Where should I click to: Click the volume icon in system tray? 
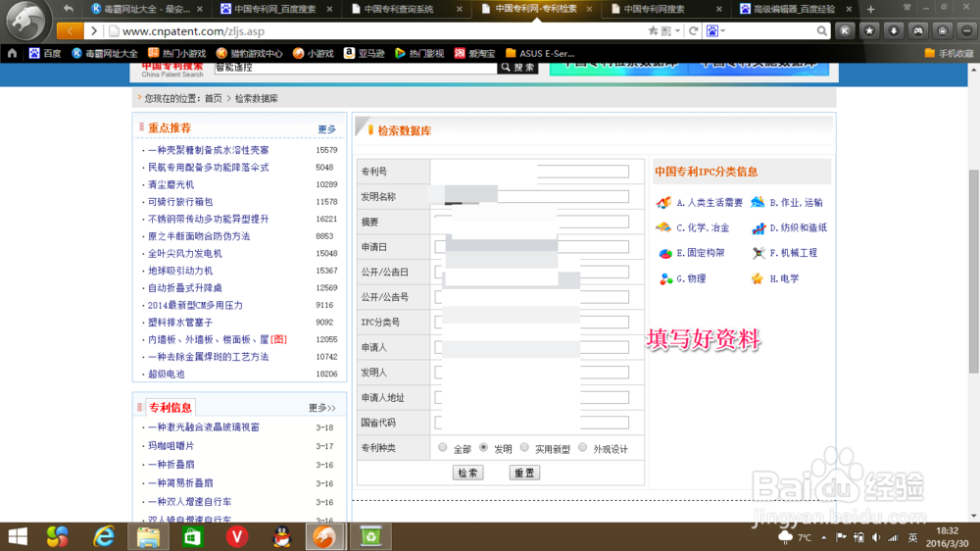click(x=875, y=537)
